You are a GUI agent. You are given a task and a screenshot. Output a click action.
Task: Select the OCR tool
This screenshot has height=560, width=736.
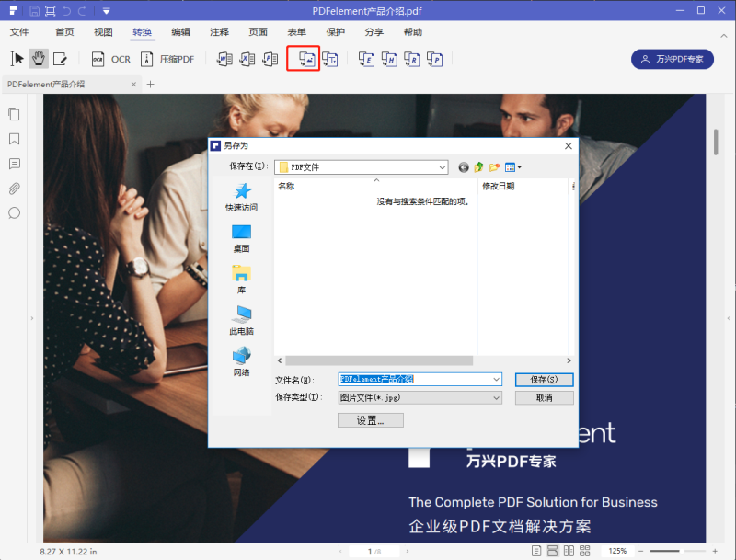coord(111,58)
